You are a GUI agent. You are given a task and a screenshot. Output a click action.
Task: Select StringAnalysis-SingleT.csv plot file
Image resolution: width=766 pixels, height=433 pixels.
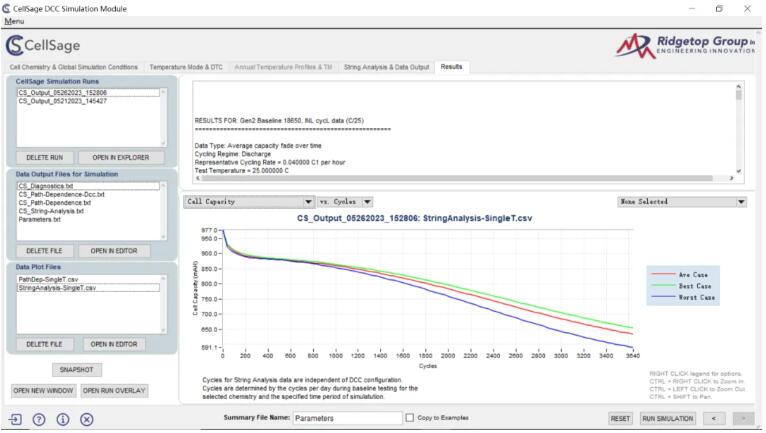click(x=88, y=288)
